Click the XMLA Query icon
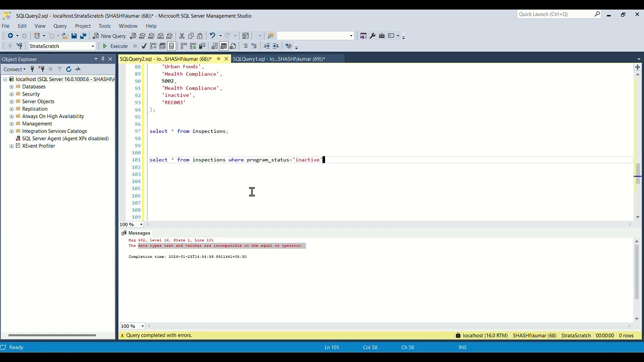The width and height of the screenshot is (644, 362). [x=160, y=36]
